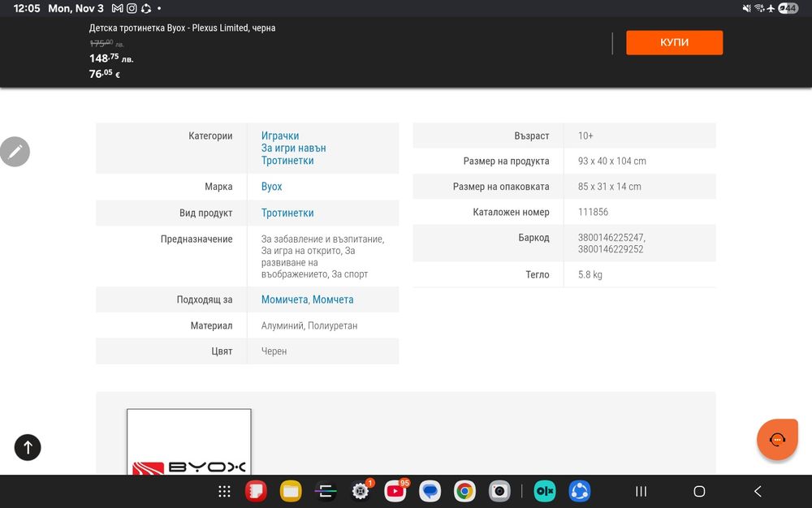Screen dimensions: 812x508
Task: Open Settings with notification badge
Action: 361,492
